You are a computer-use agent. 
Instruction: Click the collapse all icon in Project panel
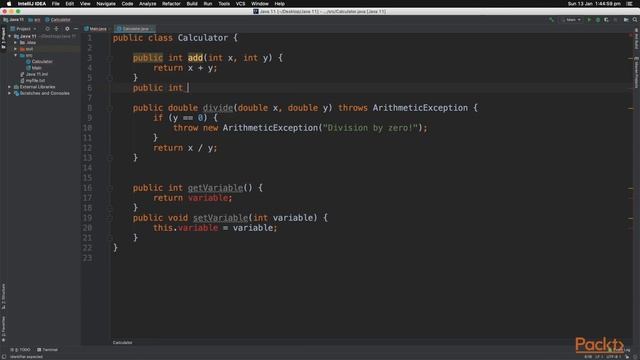click(x=56, y=29)
